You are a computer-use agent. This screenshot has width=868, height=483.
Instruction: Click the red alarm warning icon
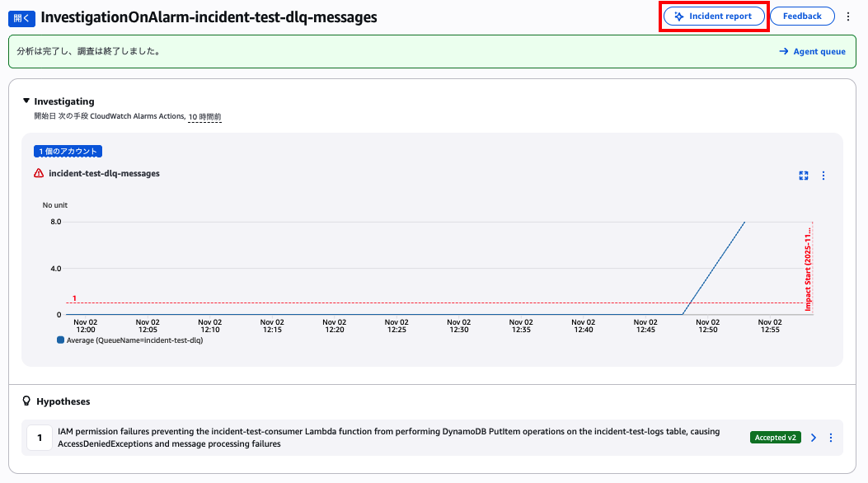point(39,173)
